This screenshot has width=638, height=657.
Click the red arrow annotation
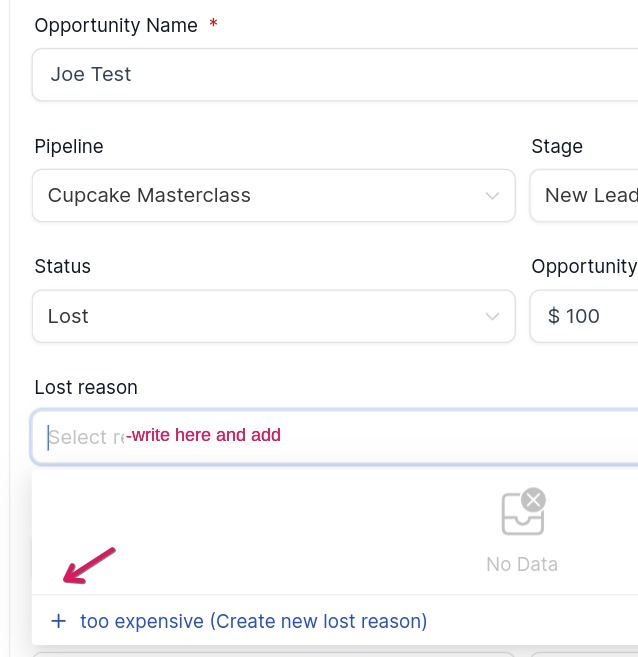[90, 565]
